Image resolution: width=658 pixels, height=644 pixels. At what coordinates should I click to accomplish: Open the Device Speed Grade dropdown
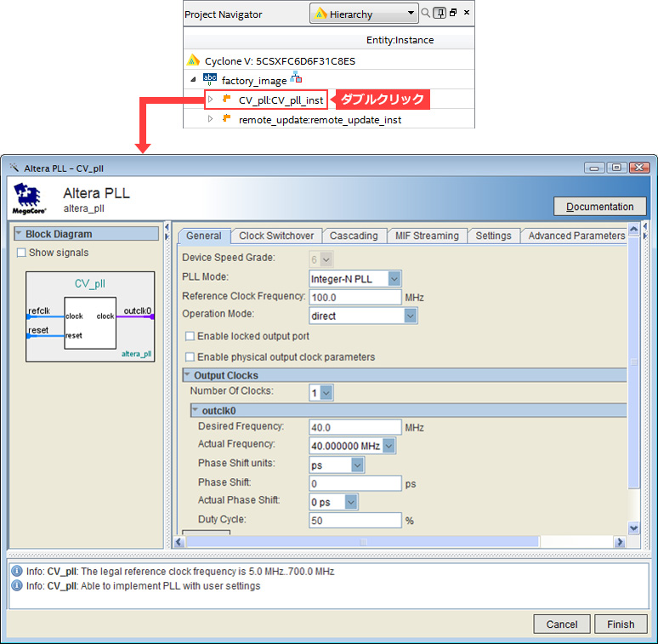coord(321,259)
